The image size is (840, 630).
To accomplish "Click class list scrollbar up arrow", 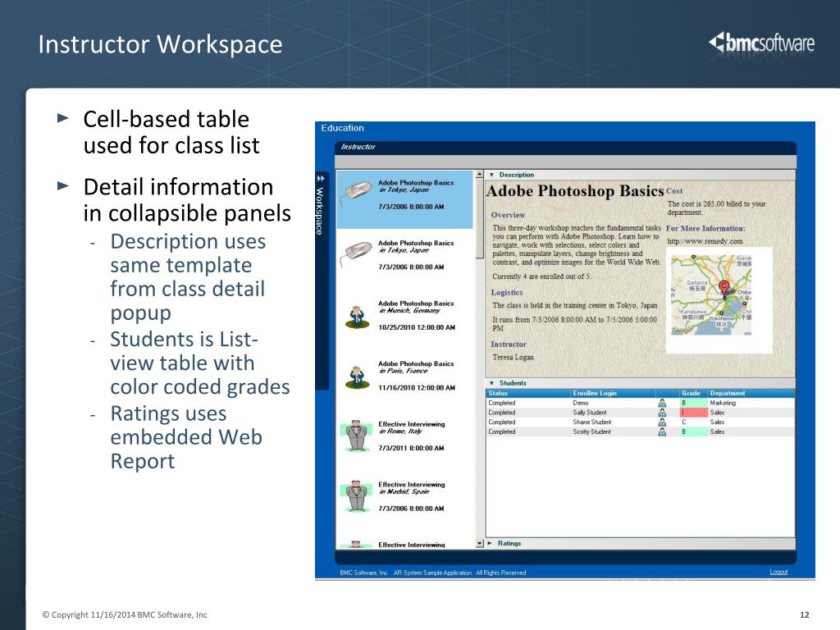I will [x=479, y=175].
